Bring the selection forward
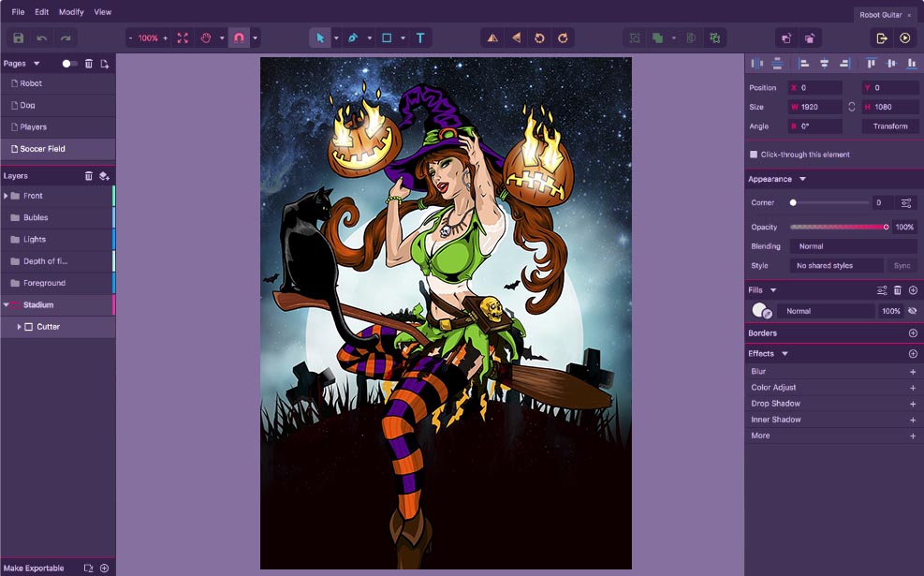This screenshot has width=924, height=576. click(786, 38)
